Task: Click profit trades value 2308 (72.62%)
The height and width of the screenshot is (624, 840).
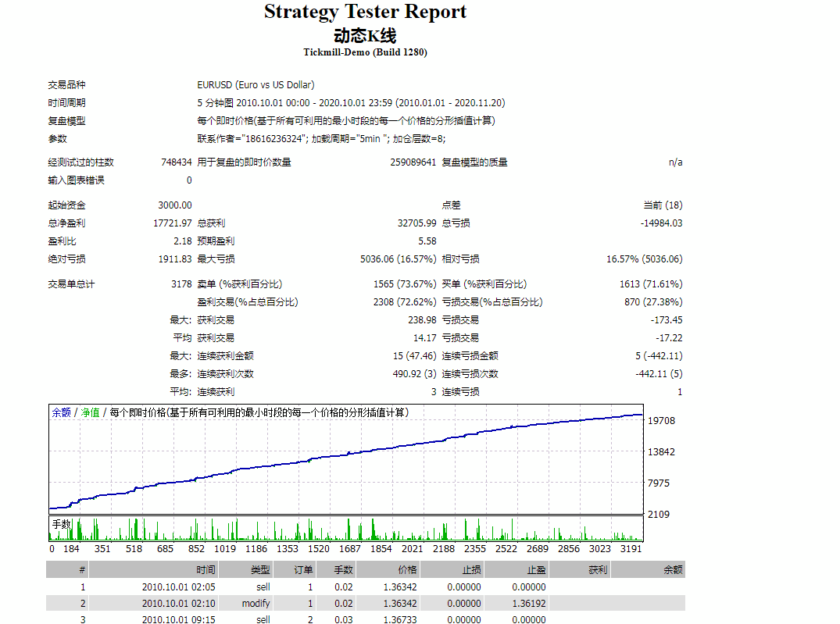Action: tap(405, 302)
